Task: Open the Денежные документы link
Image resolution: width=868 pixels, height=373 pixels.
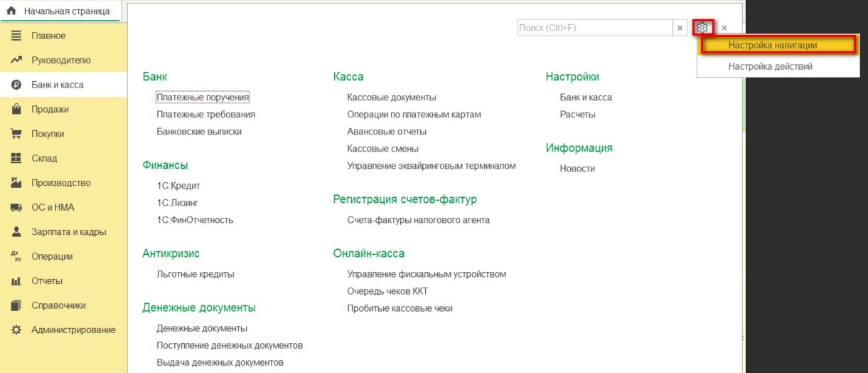Action: [202, 328]
